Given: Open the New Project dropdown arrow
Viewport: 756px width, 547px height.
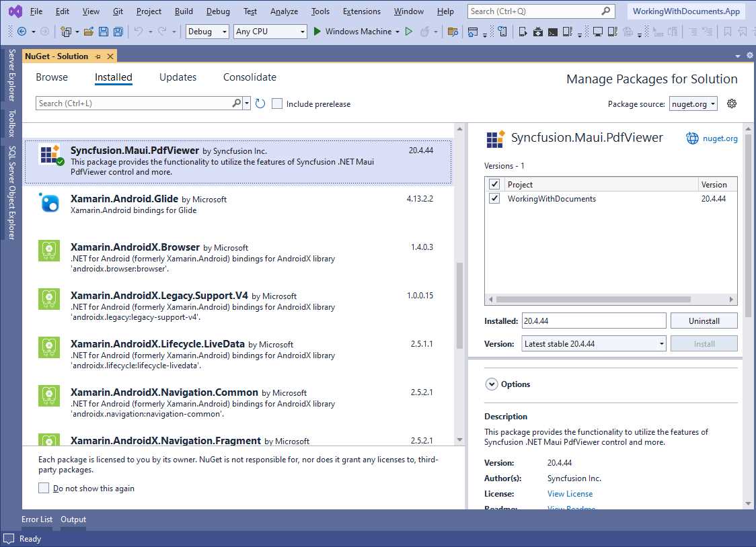Looking at the screenshot, I should click(x=77, y=32).
